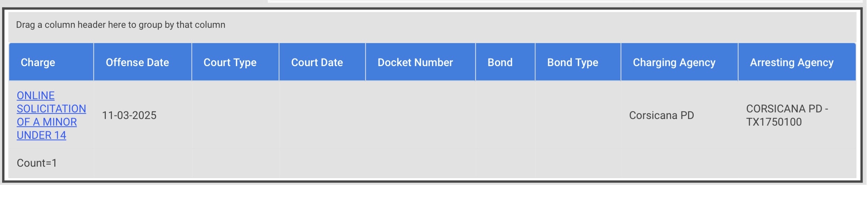Click the empty Court Date cell in the charge row

[322, 115]
